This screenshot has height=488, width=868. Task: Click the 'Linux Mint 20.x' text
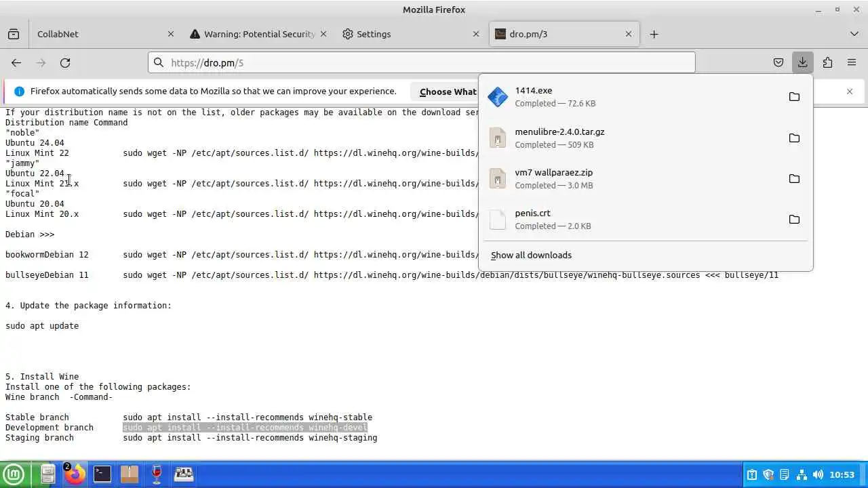pos(42,214)
